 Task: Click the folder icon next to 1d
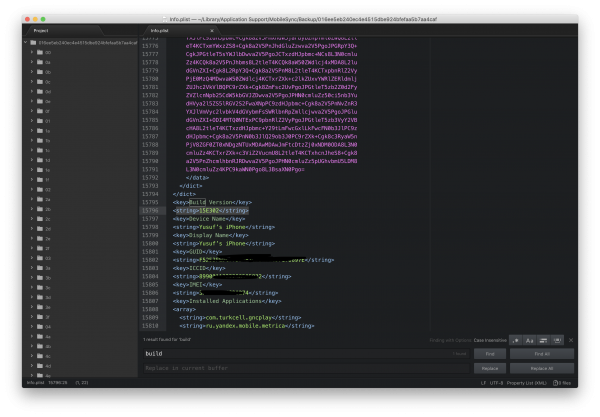point(40,160)
